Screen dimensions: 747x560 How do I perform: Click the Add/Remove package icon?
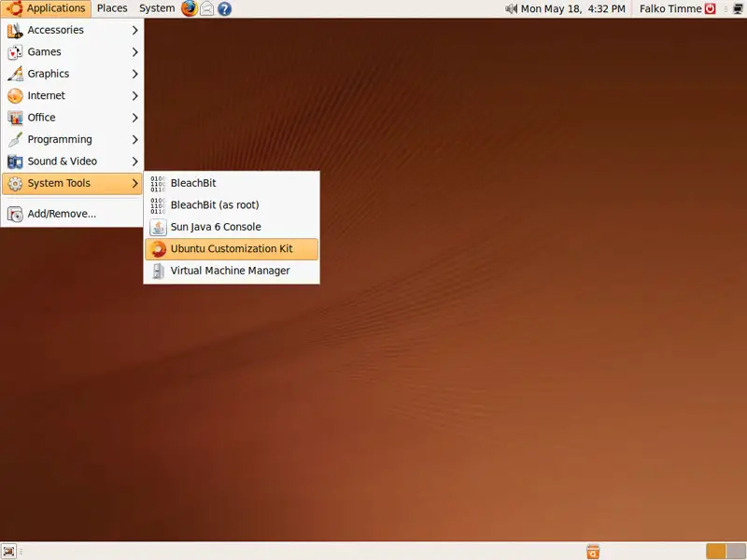pos(15,215)
